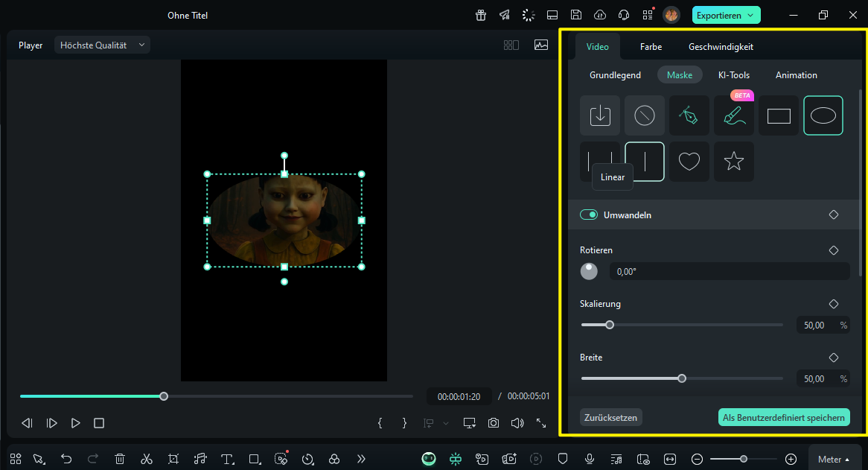Screen dimensions: 868x470
Task: Open the Höchste Qualität quality dropdown
Action: coord(102,45)
